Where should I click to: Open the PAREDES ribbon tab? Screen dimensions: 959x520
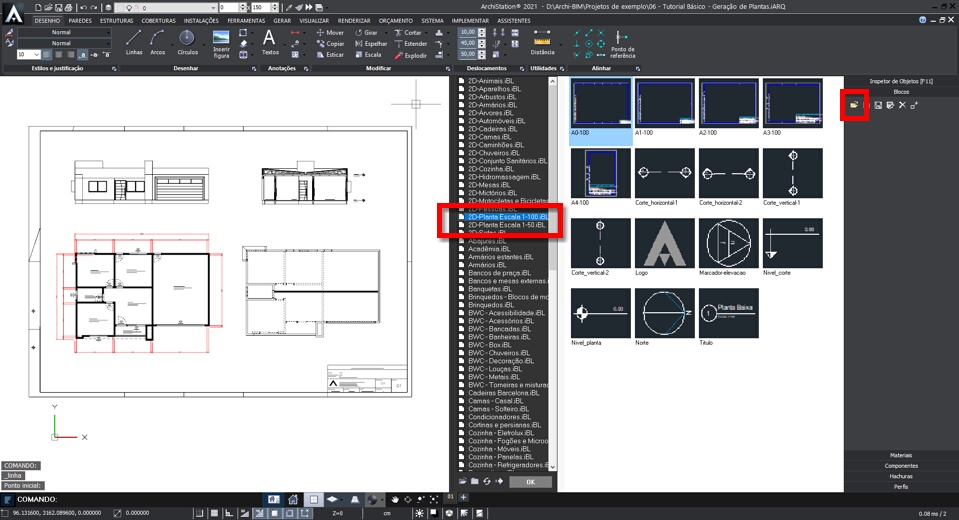pos(80,21)
